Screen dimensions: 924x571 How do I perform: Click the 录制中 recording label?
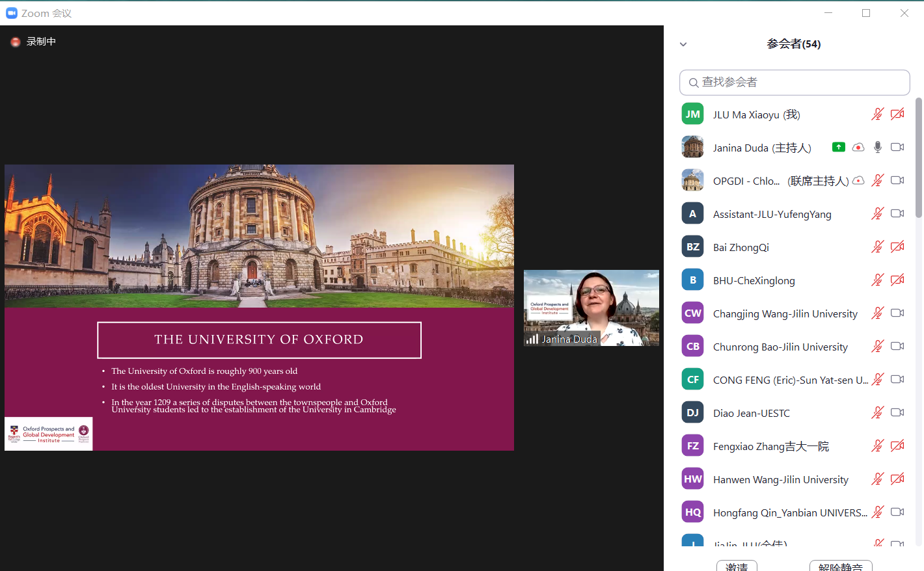coord(41,42)
